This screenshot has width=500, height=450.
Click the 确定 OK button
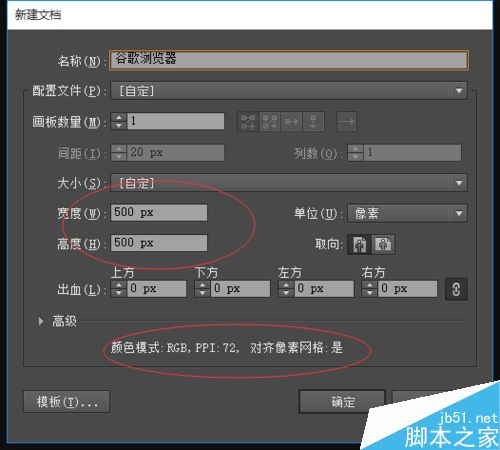click(x=342, y=402)
